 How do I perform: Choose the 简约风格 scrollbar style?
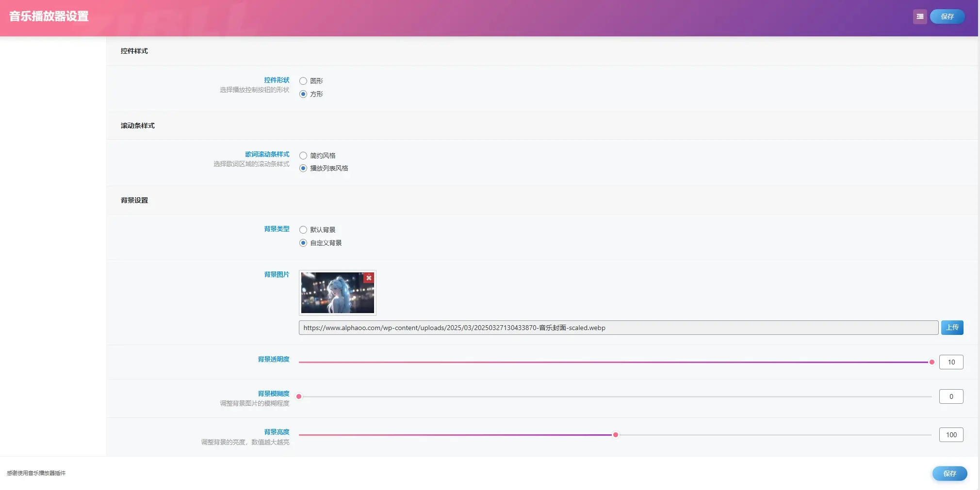[303, 156]
